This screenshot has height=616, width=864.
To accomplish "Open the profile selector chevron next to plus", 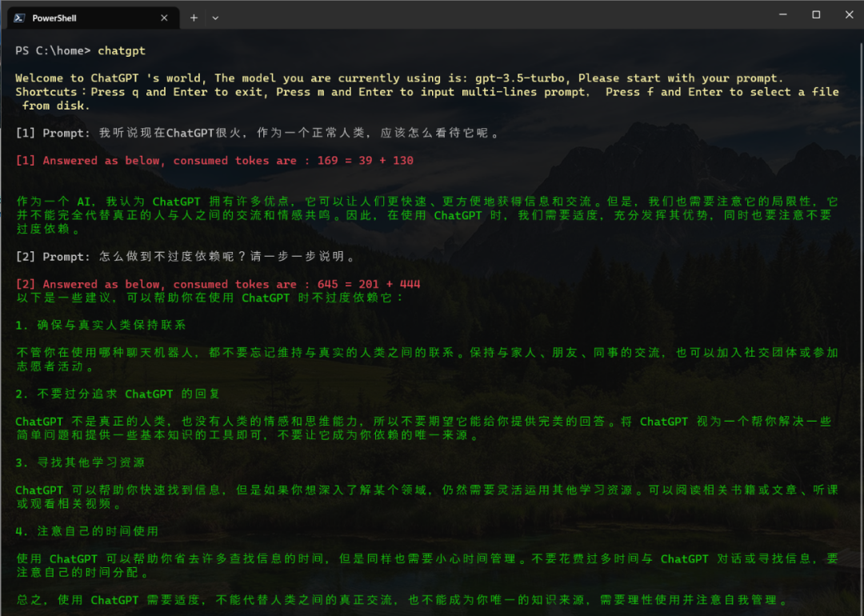I will coord(215,17).
